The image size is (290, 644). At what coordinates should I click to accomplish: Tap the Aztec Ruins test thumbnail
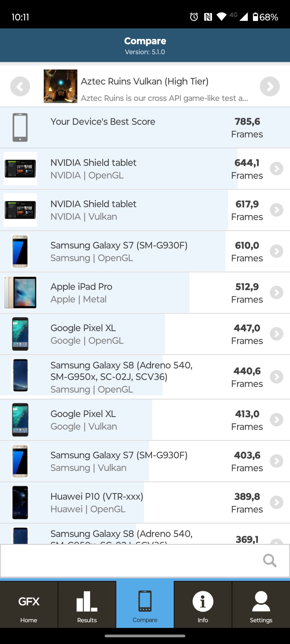click(x=60, y=86)
